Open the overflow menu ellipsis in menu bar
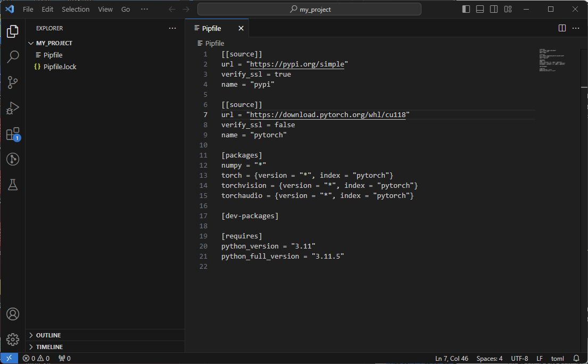588x364 pixels. 144,10
